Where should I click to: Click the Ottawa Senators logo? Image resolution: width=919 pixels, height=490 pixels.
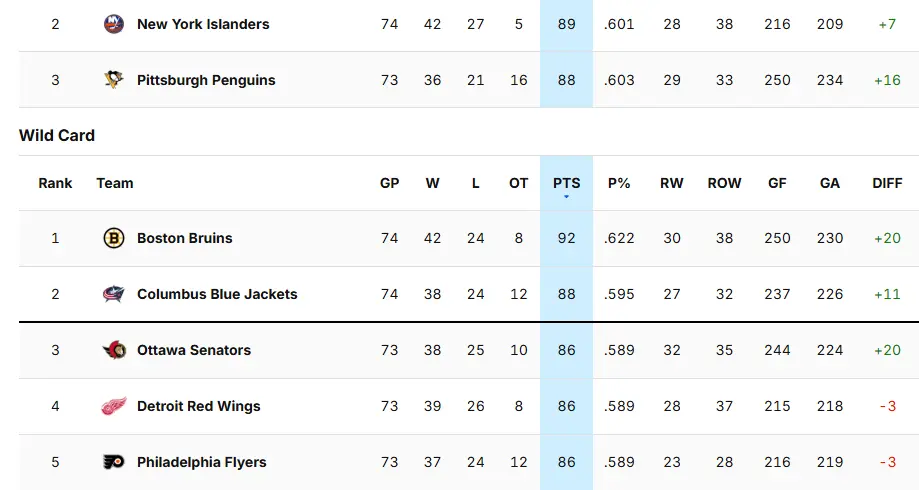[114, 350]
